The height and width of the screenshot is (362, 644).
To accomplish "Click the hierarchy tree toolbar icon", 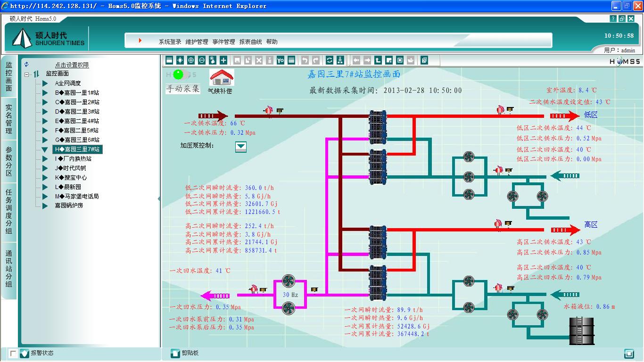I will [340, 60].
